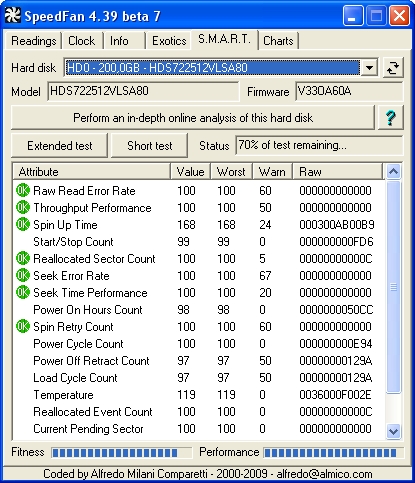Click OK icon beside Reallocated Sector Count

(x=23, y=258)
